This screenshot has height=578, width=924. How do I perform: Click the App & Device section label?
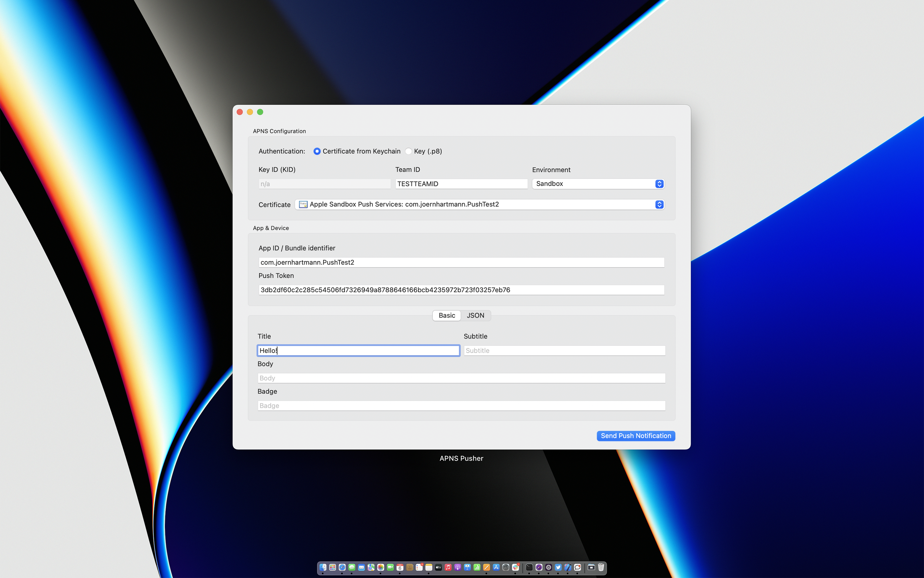click(271, 228)
